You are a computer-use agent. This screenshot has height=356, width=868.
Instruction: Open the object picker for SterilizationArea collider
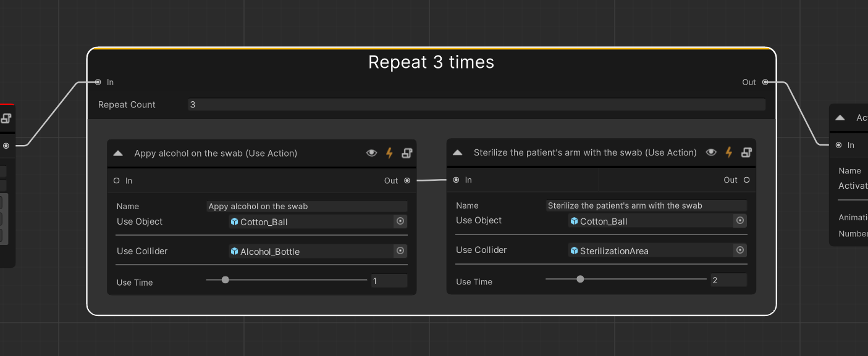(740, 250)
